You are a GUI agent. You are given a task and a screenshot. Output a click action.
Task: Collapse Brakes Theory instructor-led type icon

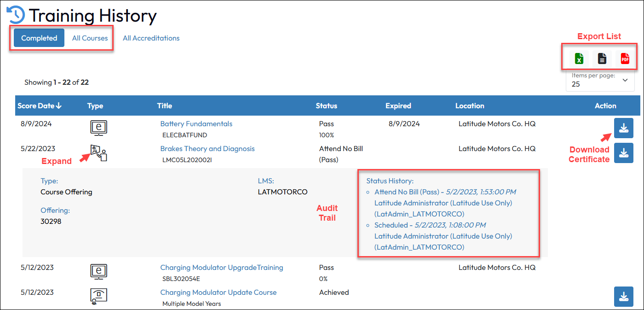coord(98,152)
